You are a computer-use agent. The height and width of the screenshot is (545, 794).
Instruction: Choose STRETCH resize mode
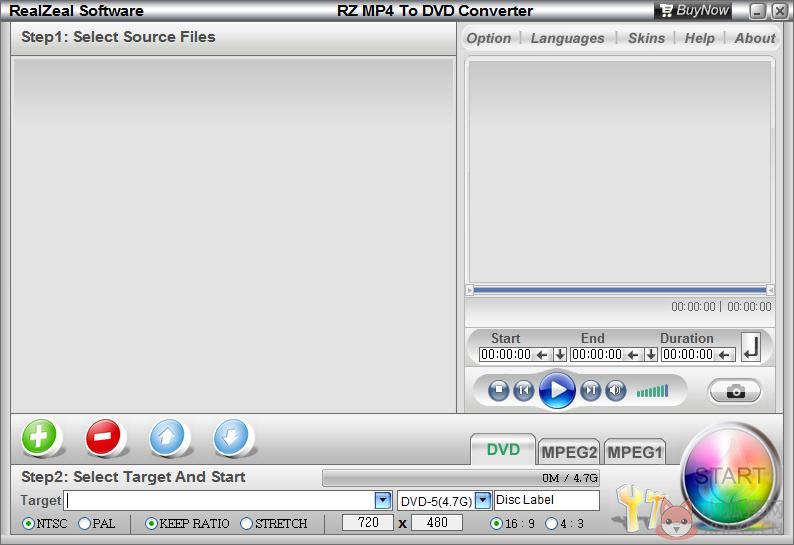tap(274, 523)
